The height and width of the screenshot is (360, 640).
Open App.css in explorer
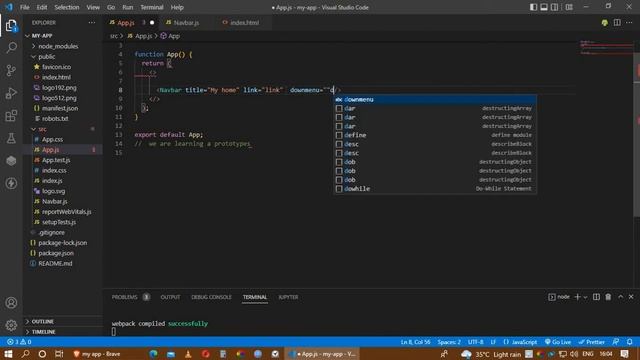[52, 139]
